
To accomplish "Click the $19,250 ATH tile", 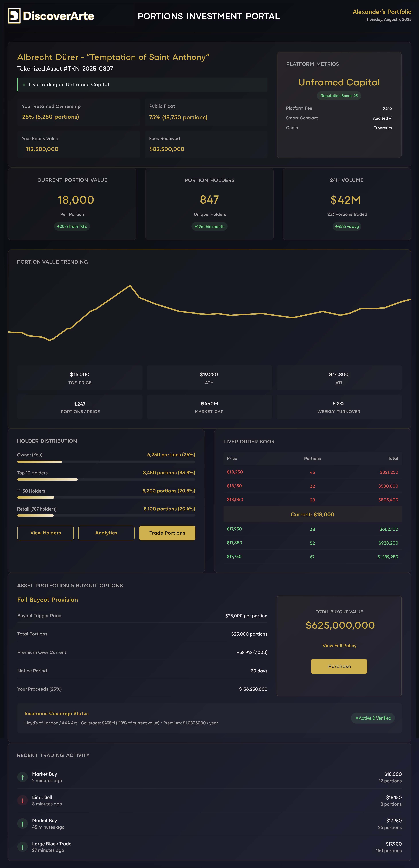I will point(209,378).
